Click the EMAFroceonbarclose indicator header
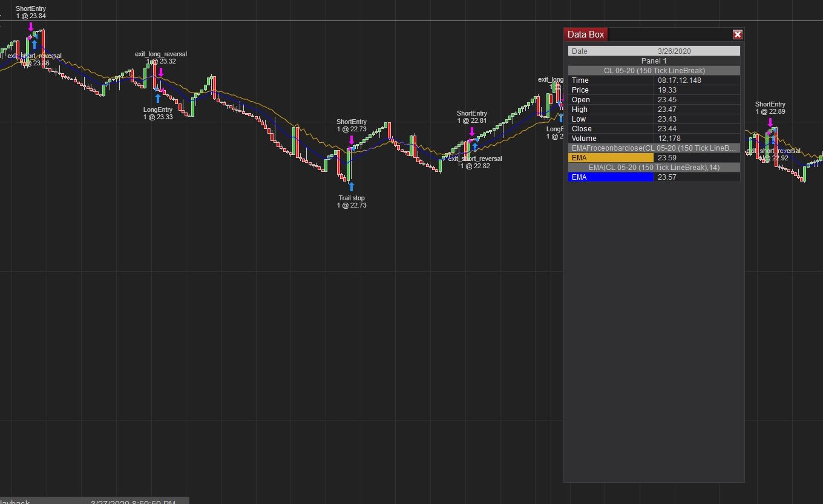 click(x=654, y=148)
